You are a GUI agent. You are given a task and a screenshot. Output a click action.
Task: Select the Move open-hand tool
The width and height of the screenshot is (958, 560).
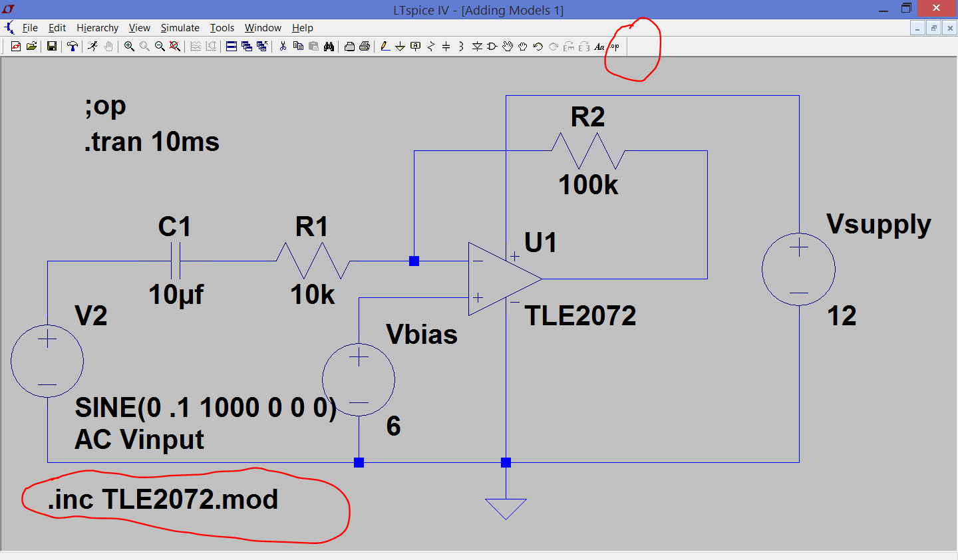tap(508, 47)
